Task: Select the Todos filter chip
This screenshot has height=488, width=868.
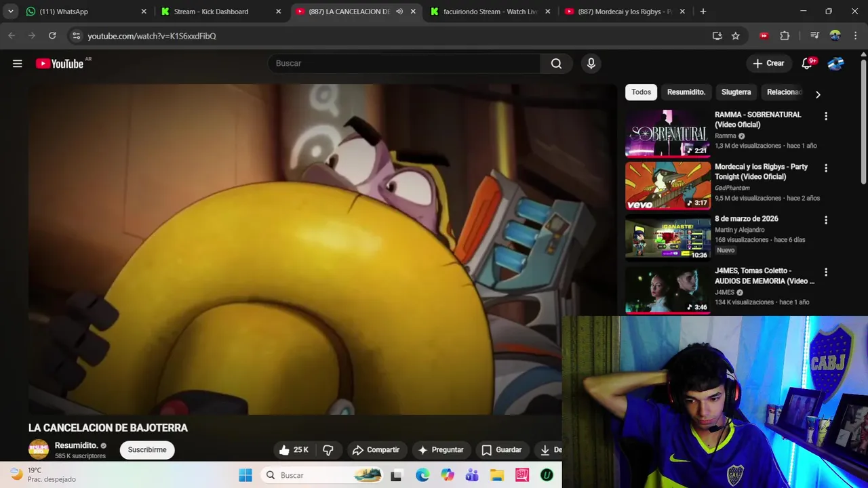Action: tap(641, 92)
